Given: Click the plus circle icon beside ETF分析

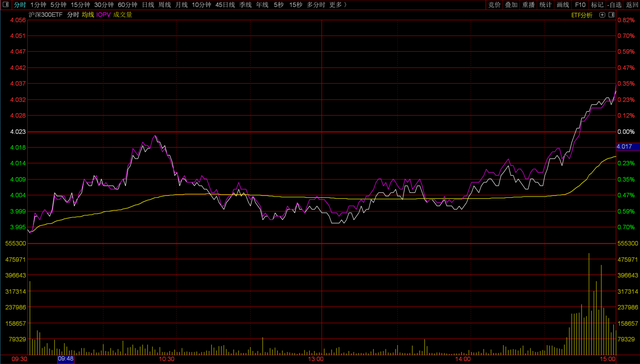Looking at the screenshot, I should coord(602,15).
